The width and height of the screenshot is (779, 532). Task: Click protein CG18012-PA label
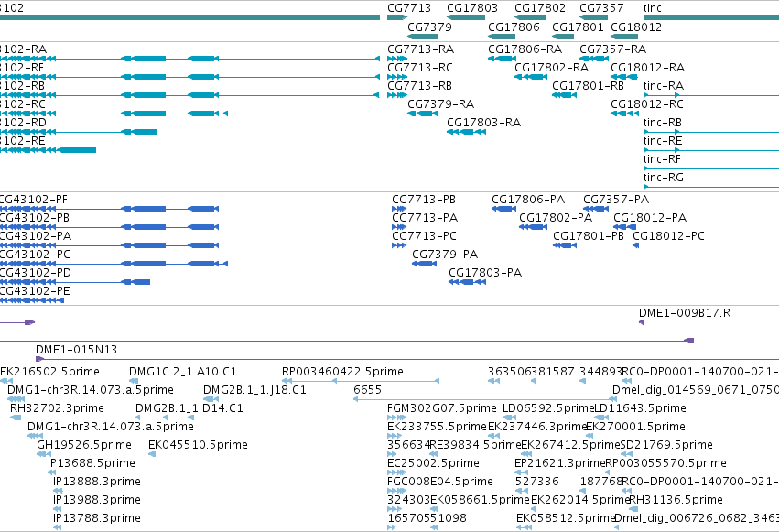[650, 218]
